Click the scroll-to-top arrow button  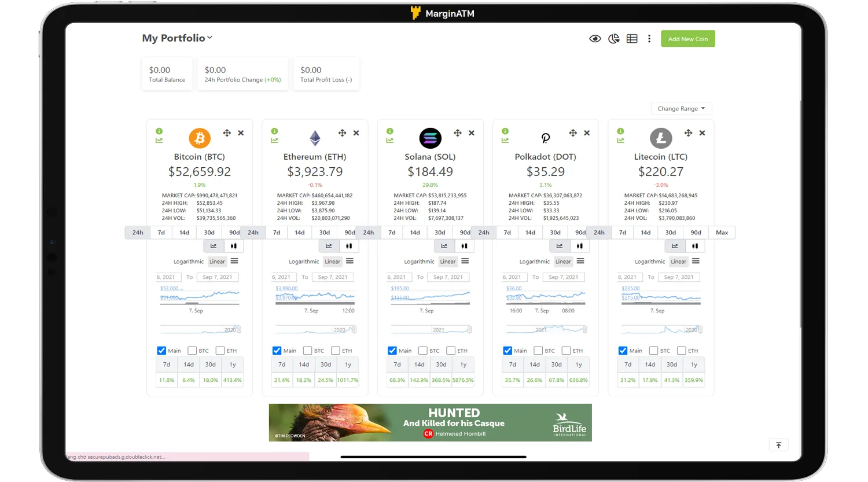(x=778, y=445)
